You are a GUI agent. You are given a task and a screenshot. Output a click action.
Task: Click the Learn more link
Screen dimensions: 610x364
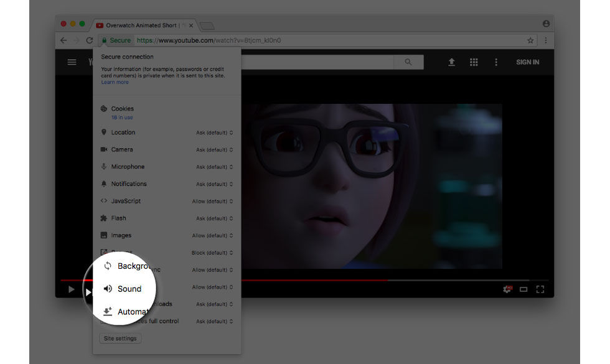[115, 82]
